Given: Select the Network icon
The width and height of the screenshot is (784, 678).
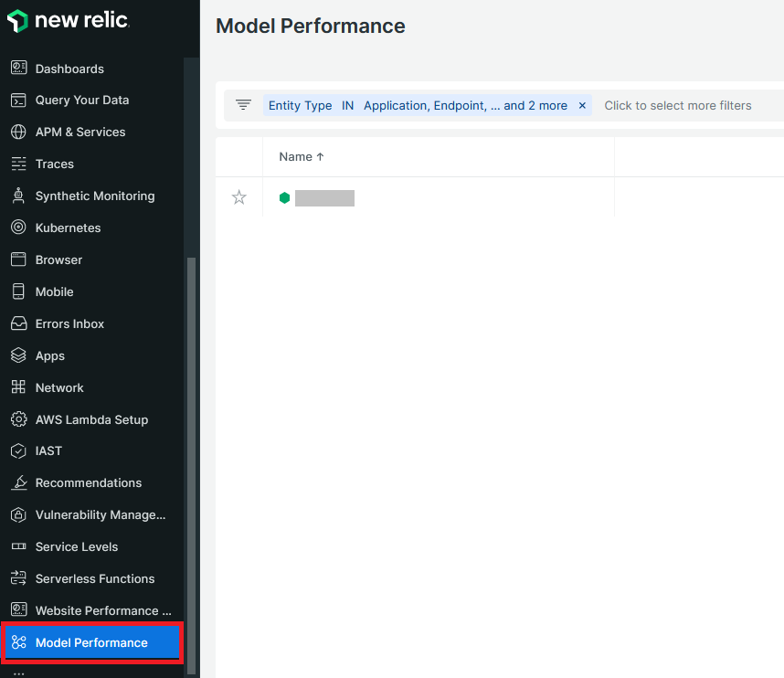Looking at the screenshot, I should (x=18, y=387).
